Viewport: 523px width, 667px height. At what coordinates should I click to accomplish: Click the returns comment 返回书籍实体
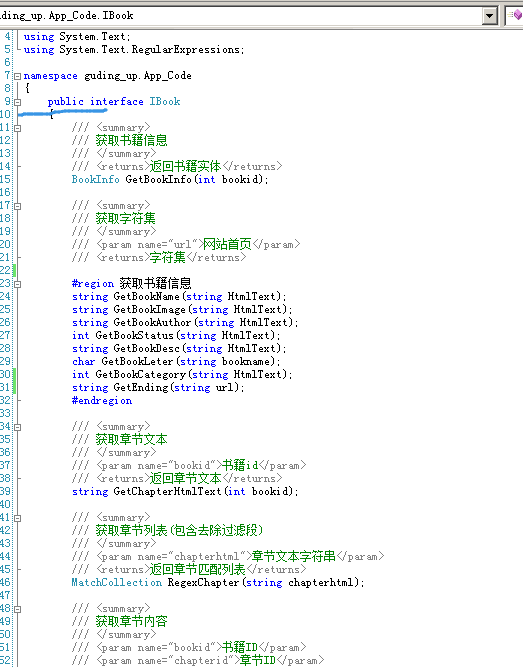click(185, 166)
